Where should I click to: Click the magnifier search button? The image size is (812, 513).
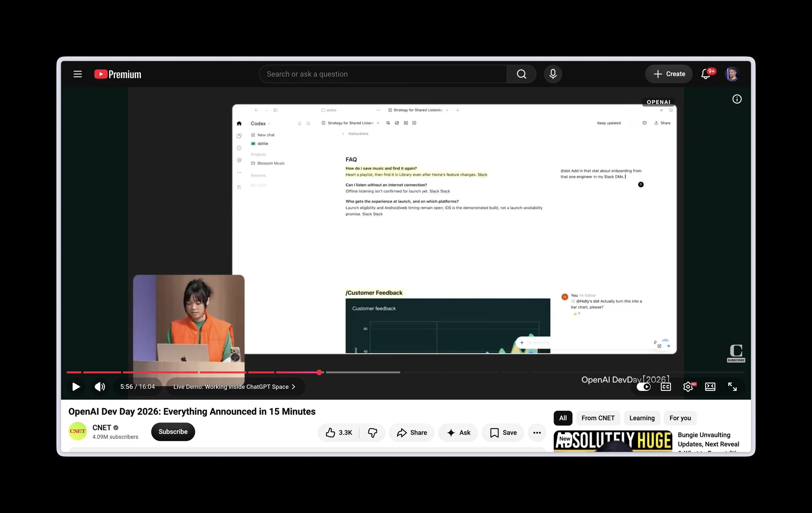pos(521,74)
